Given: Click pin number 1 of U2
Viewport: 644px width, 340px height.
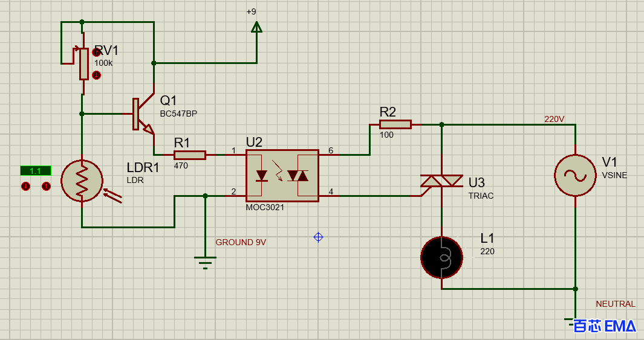Looking at the screenshot, I should click(x=233, y=150).
